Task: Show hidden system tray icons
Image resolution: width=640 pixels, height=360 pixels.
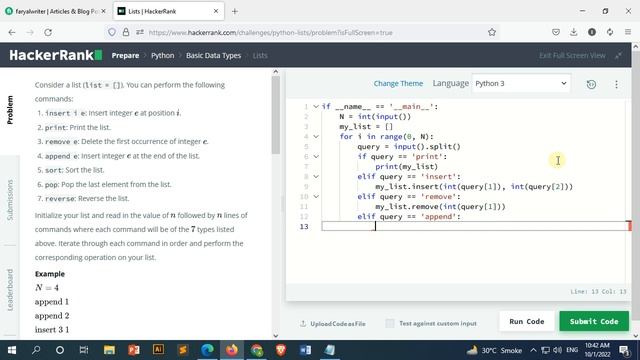Action: (x=533, y=350)
